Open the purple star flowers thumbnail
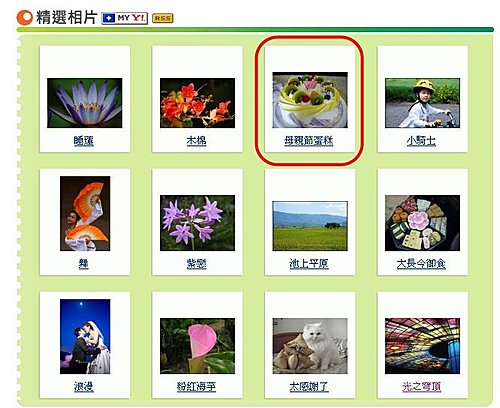 click(x=197, y=223)
